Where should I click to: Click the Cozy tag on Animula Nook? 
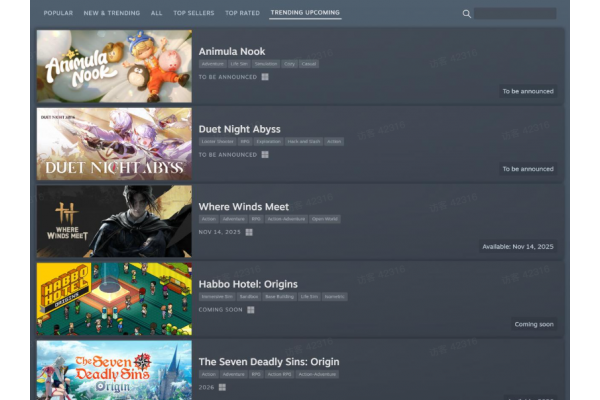click(x=290, y=64)
